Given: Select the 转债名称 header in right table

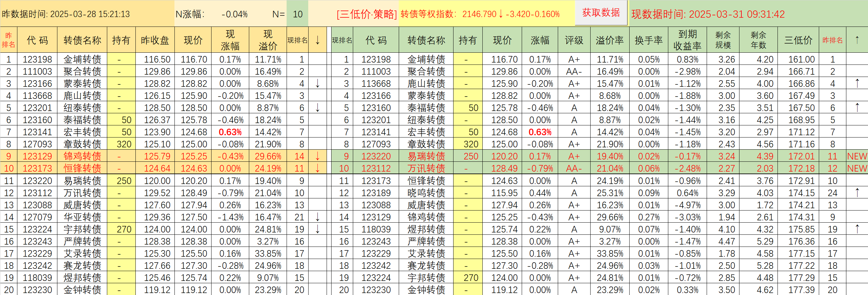Looking at the screenshot, I should point(426,40).
